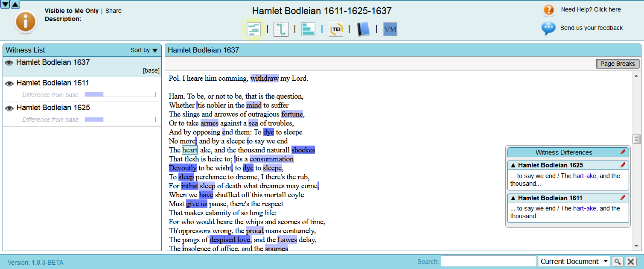Click the [base] label

click(x=151, y=71)
